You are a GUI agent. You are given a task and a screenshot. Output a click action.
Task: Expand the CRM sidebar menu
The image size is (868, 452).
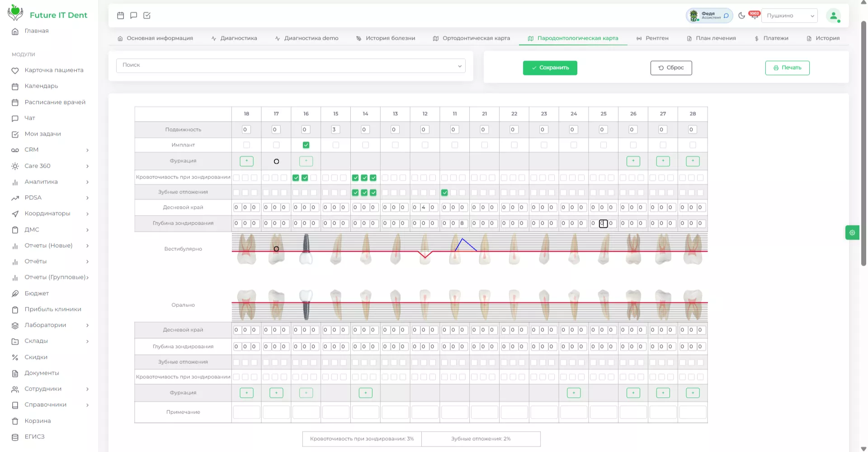(x=50, y=150)
